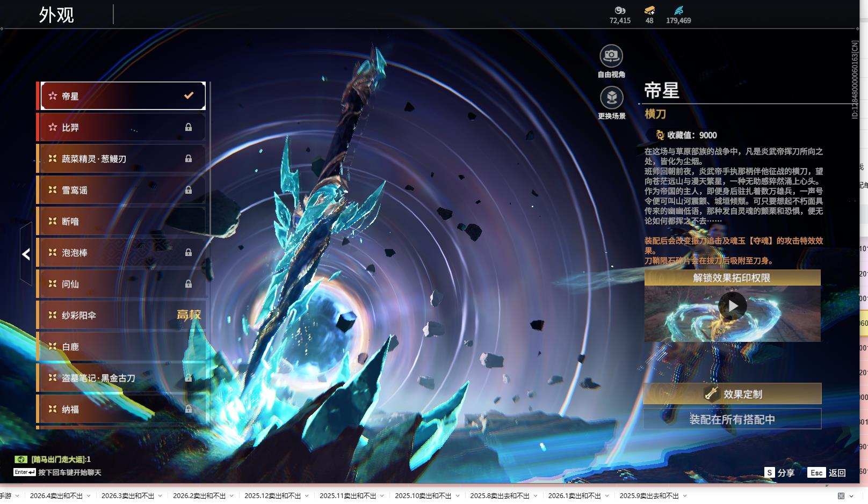The height and width of the screenshot is (504, 868).
Task: Click the equipped checkmark on 帝星 row
Action: [x=189, y=96]
